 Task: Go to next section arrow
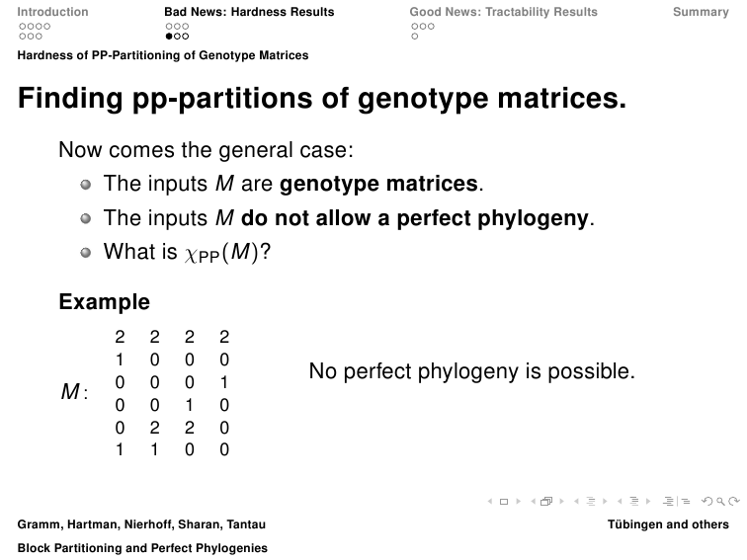coord(648,501)
